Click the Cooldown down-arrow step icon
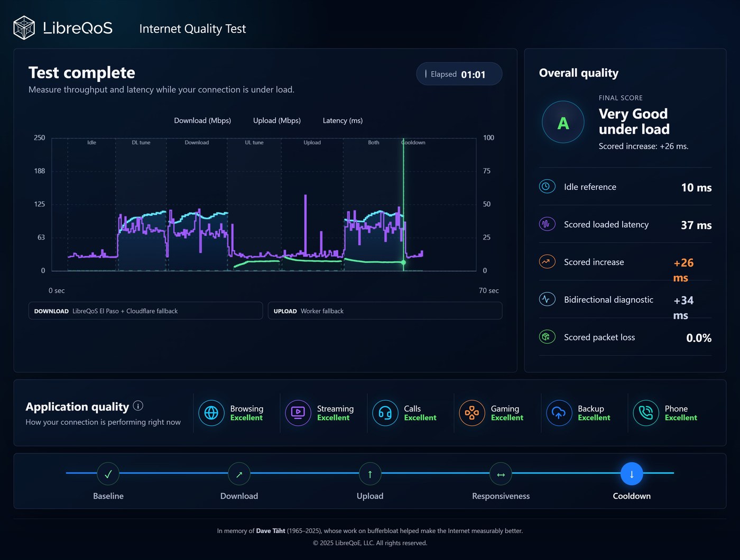Image resolution: width=740 pixels, height=560 pixels. [x=632, y=474]
